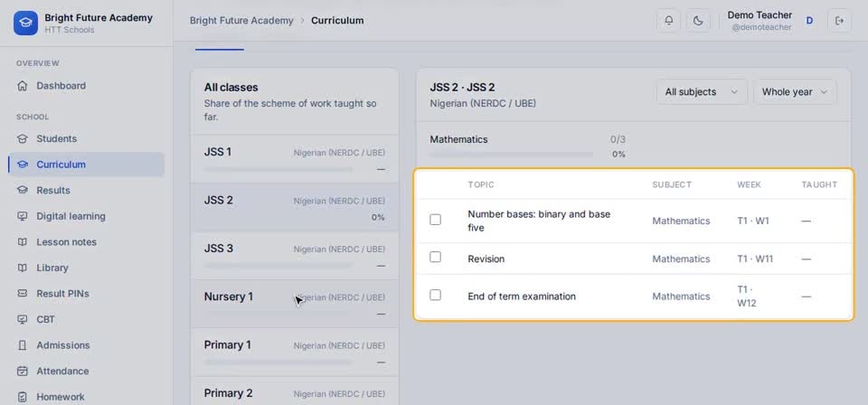Viewport: 868px width, 405px height.
Task: Select the JSS 1 class row
Action: pyautogui.click(x=295, y=159)
